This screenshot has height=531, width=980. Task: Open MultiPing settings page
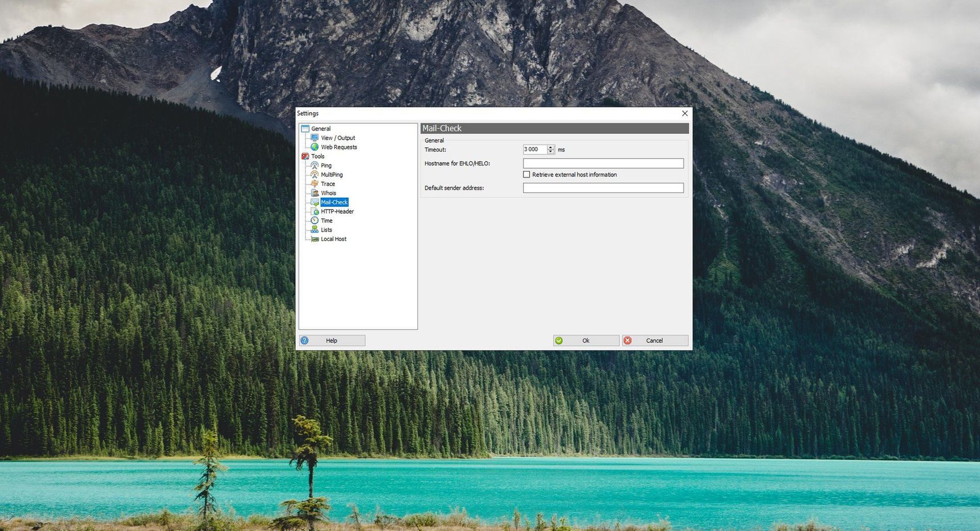332,175
